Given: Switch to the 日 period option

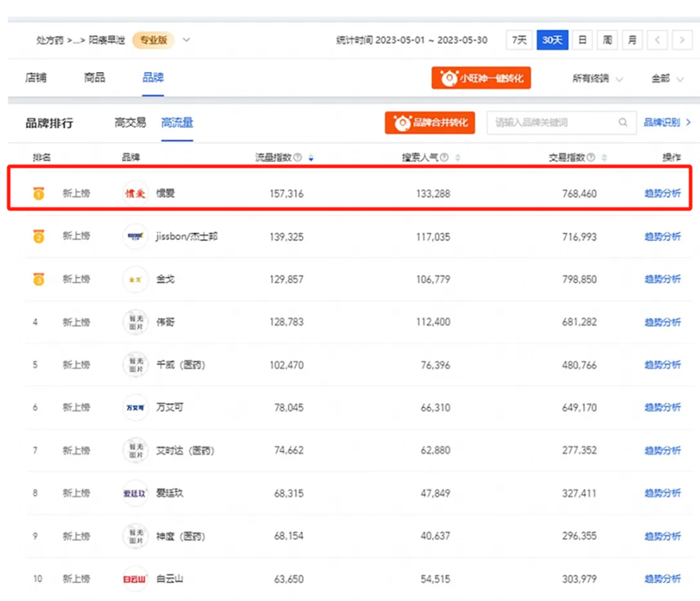Looking at the screenshot, I should pos(582,39).
